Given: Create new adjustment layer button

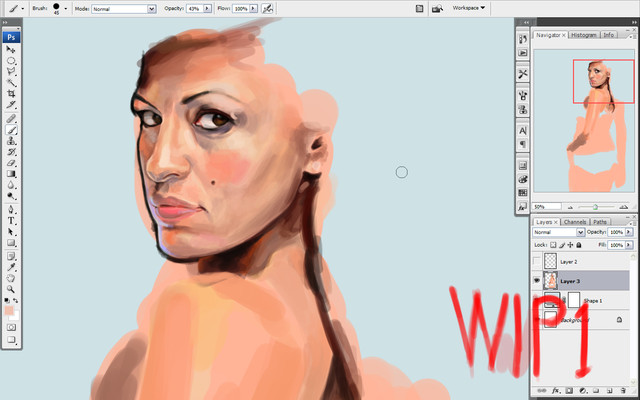Looking at the screenshot, I should pos(583,391).
